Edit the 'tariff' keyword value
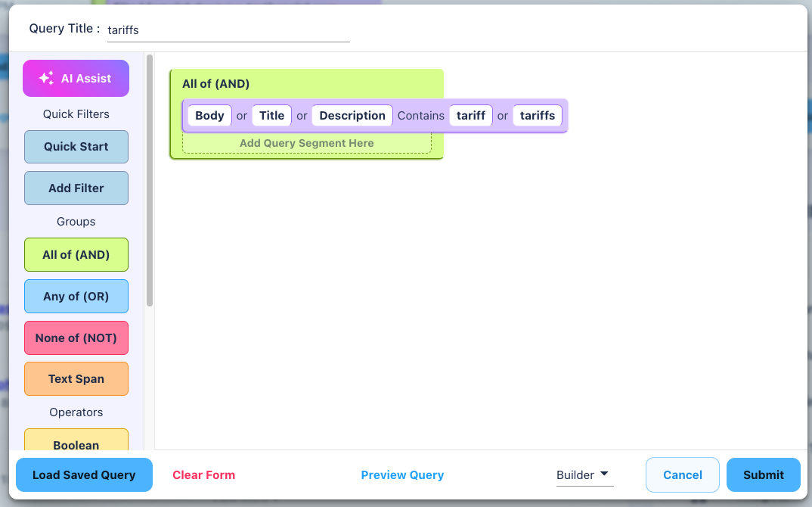The width and height of the screenshot is (812, 507). 471,116
